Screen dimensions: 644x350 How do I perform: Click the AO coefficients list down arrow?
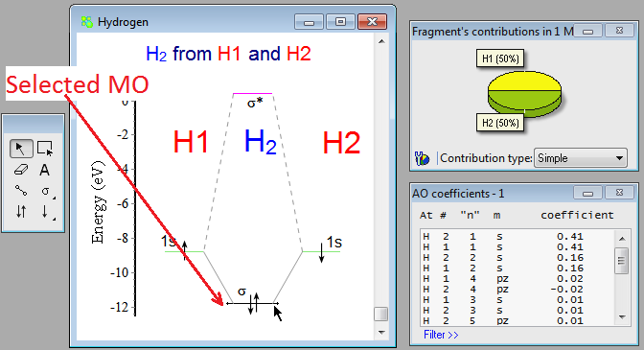tap(622, 317)
